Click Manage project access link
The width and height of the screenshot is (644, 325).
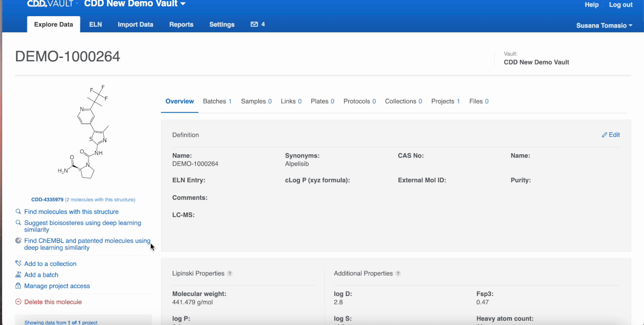(x=57, y=286)
